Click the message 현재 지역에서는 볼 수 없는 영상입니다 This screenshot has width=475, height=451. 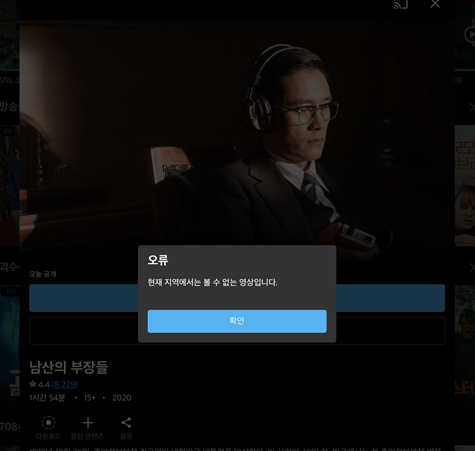coord(212,282)
